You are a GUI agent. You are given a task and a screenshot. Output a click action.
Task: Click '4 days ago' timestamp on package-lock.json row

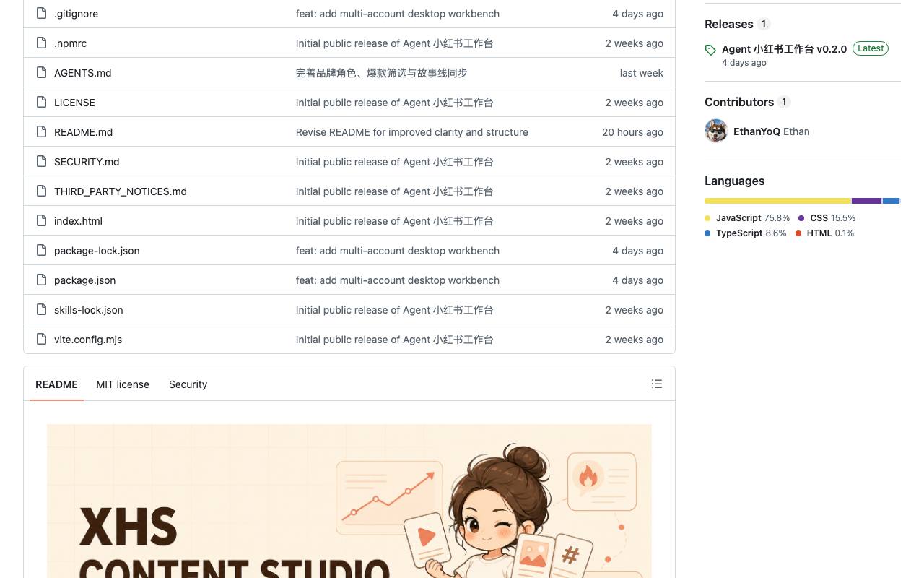[x=637, y=251]
